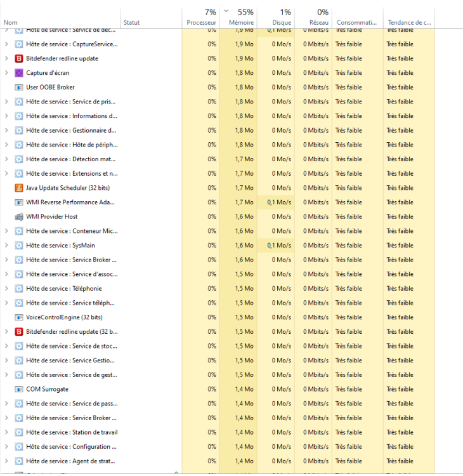463x476 pixels.
Task: Click gear icon of Téléphonie service host
Action: pyautogui.click(x=19, y=289)
